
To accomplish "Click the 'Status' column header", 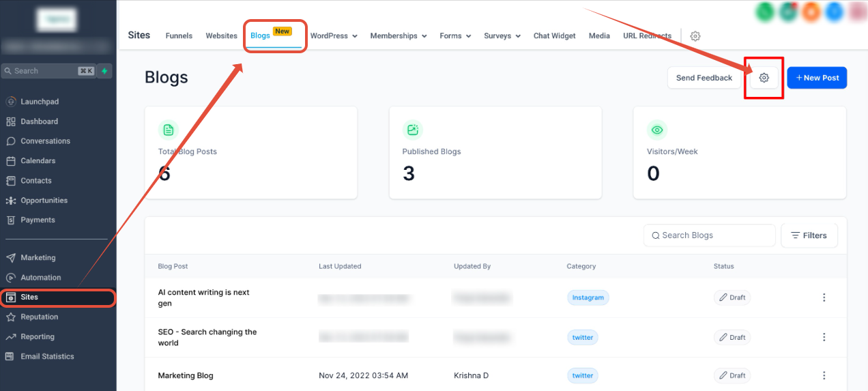I will click(x=724, y=266).
